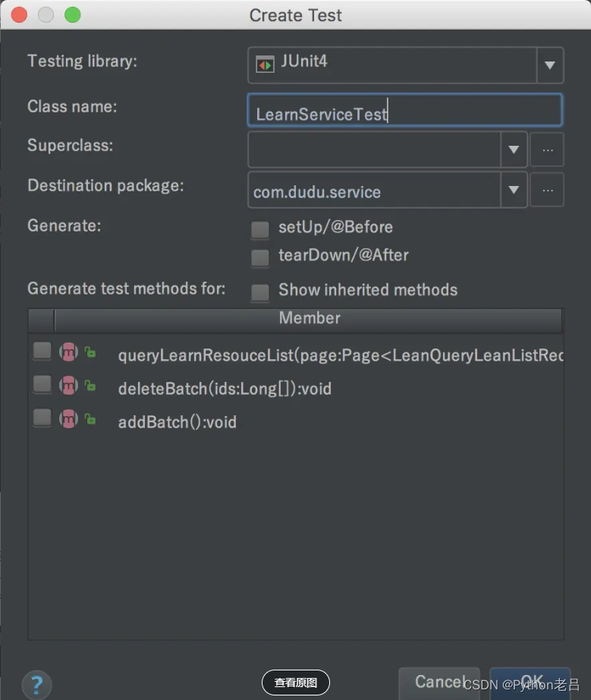Click method icon beside addBatch
Image resolution: width=591 pixels, height=700 pixels.
69,419
